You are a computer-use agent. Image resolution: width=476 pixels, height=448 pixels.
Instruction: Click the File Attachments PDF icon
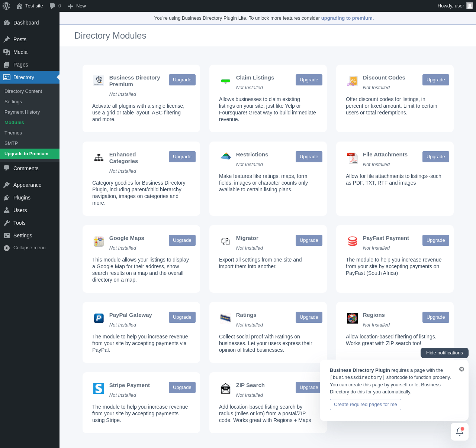pyautogui.click(x=352, y=158)
